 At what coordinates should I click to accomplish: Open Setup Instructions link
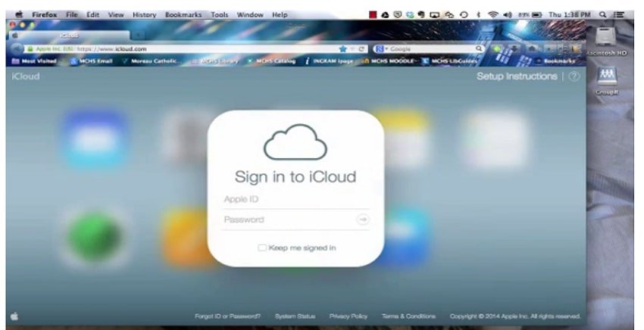pyautogui.click(x=517, y=76)
